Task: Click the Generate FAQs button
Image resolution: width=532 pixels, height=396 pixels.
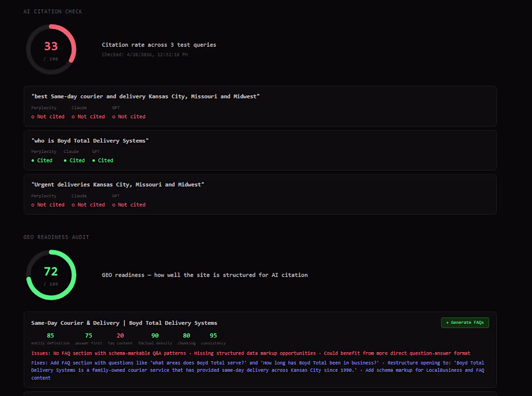Action: click(x=465, y=323)
